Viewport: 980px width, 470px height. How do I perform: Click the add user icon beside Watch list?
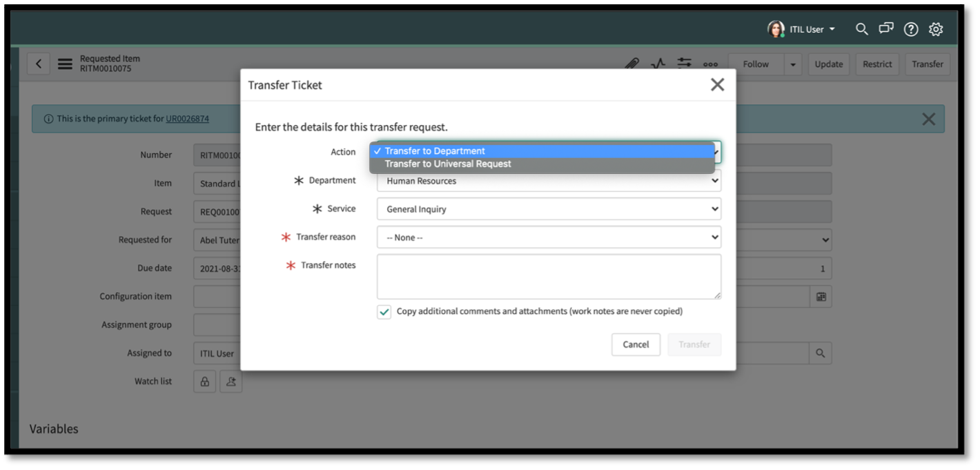click(x=231, y=381)
